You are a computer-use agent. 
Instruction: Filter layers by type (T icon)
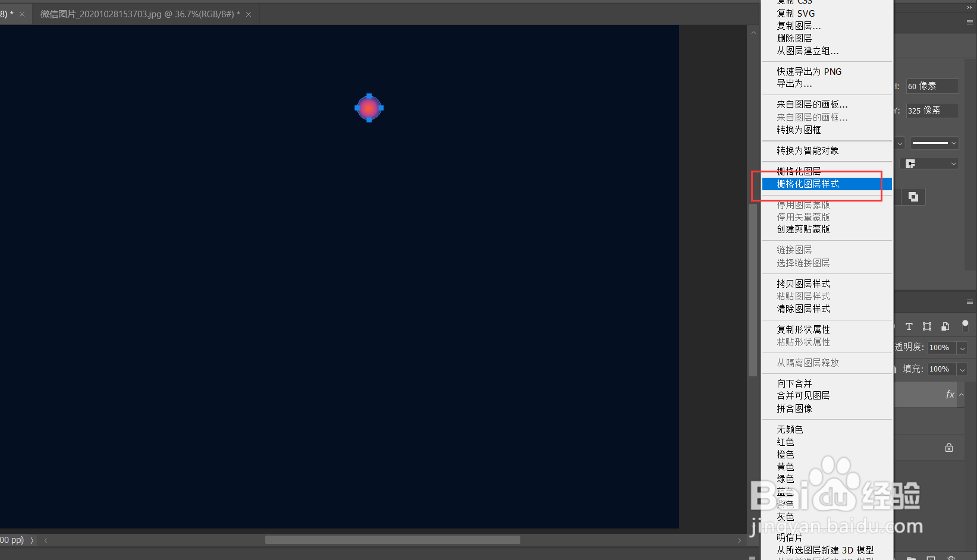click(x=909, y=326)
